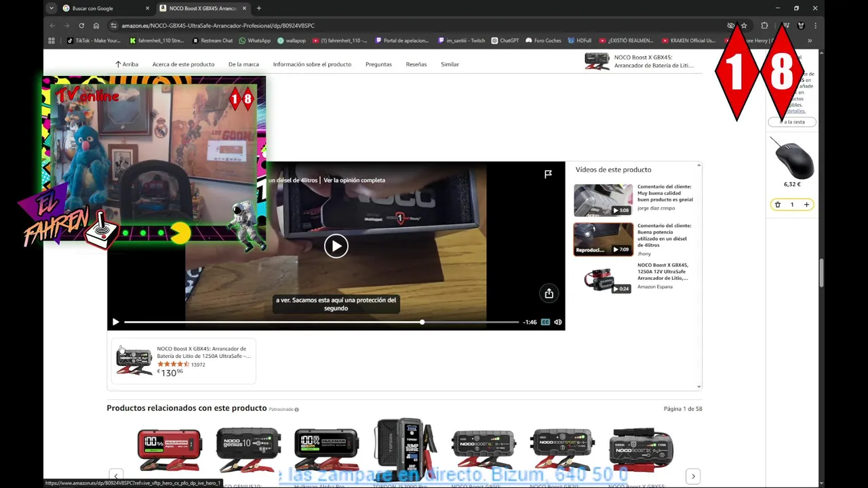Open a new browser tab

click(x=258, y=8)
